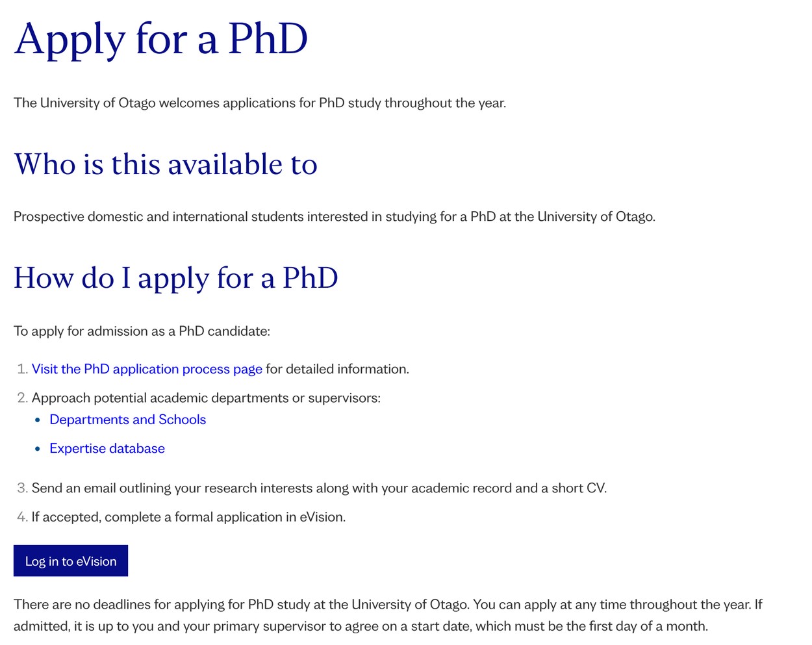Viewport: 812px width, 645px height.
Task: Click the 'To apply for admission' sentence
Action: 142,331
